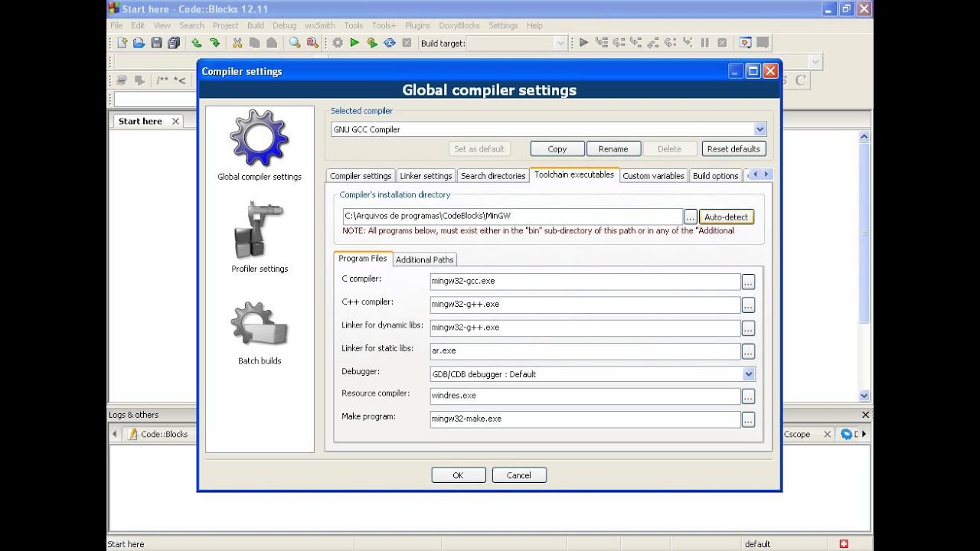Click the Stop debugger icon

click(722, 43)
